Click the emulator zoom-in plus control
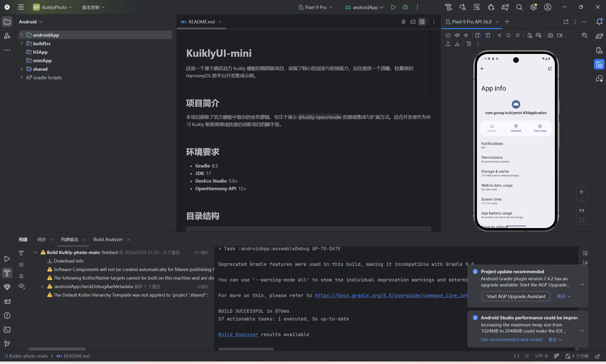Screen dimensions: 606x364 [x=581, y=192]
